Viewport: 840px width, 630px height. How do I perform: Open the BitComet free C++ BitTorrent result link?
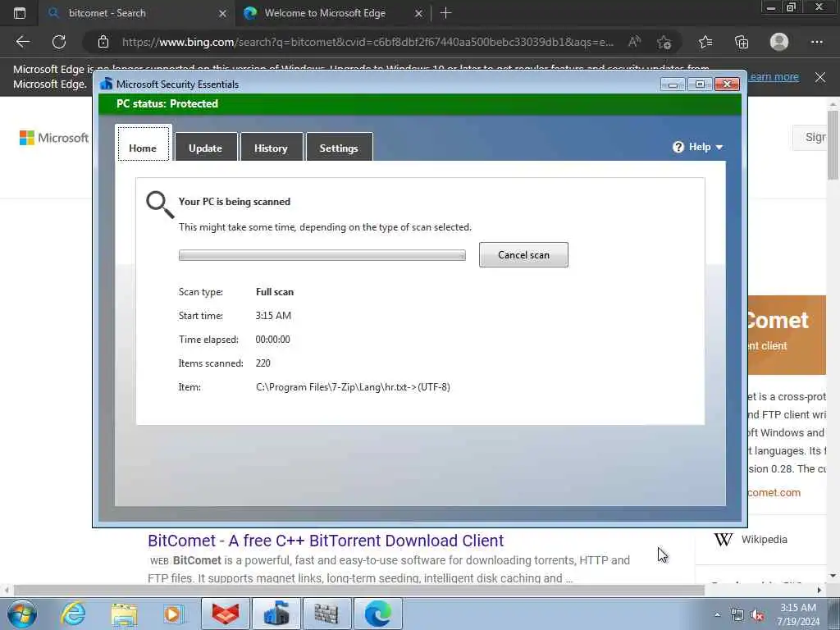[x=326, y=541]
